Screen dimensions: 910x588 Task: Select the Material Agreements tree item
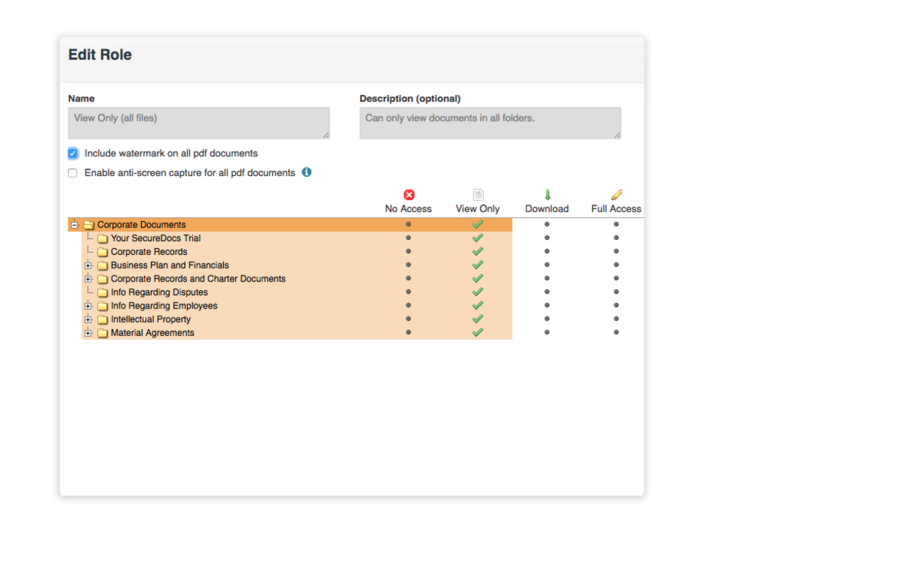(152, 333)
